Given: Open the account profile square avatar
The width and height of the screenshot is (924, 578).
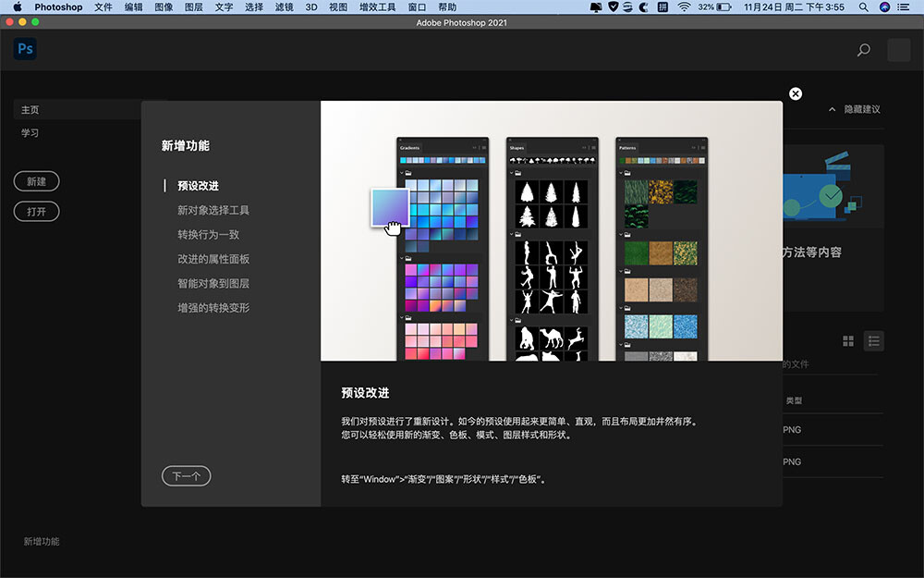Looking at the screenshot, I should click(899, 50).
